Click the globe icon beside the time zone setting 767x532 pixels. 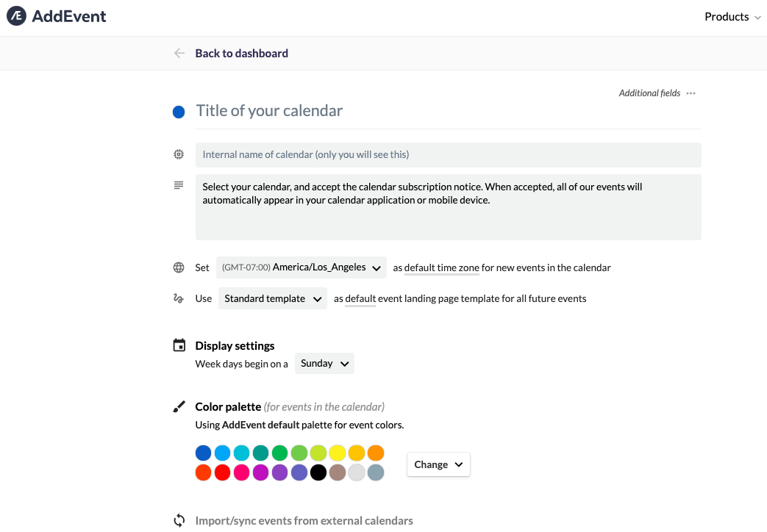pos(178,267)
